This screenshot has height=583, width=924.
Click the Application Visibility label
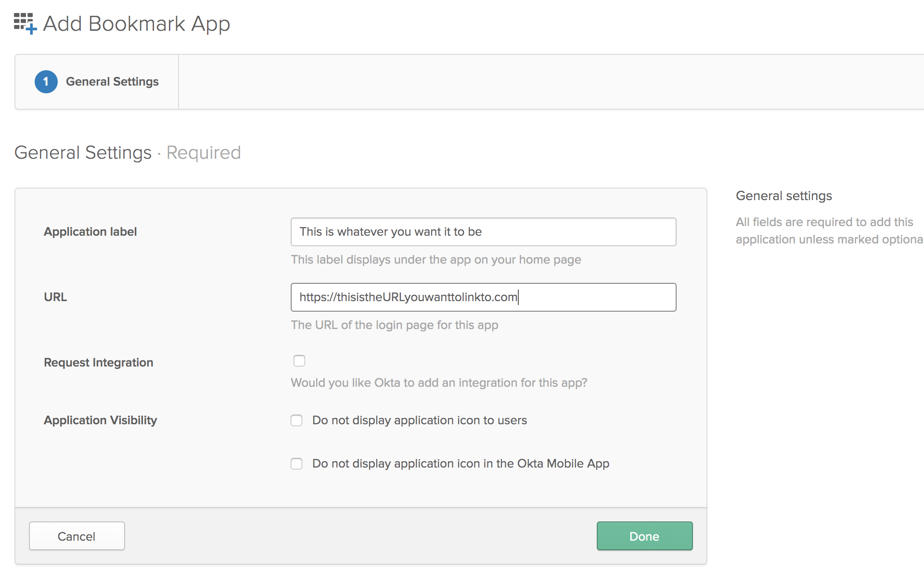[x=100, y=420]
